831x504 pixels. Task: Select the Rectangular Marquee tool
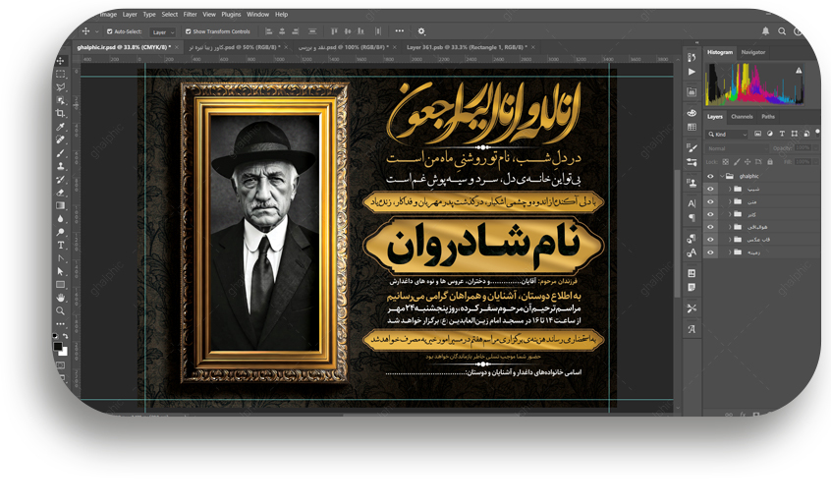click(x=61, y=74)
